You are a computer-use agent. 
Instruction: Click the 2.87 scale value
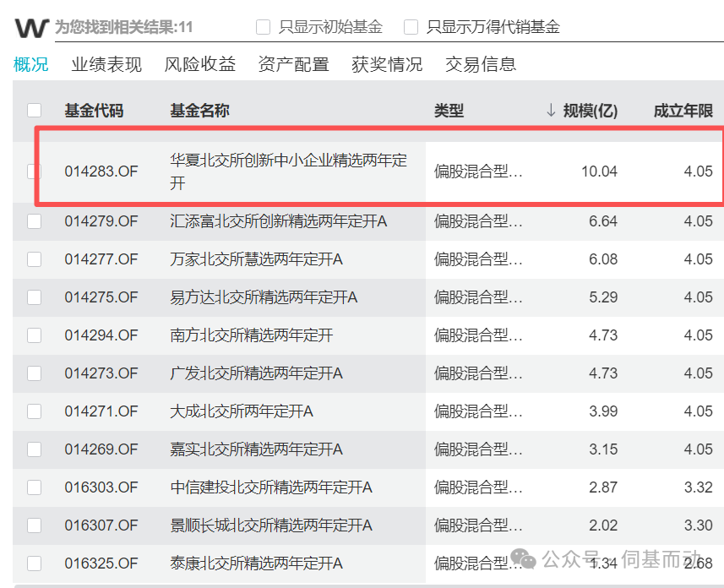(x=603, y=487)
